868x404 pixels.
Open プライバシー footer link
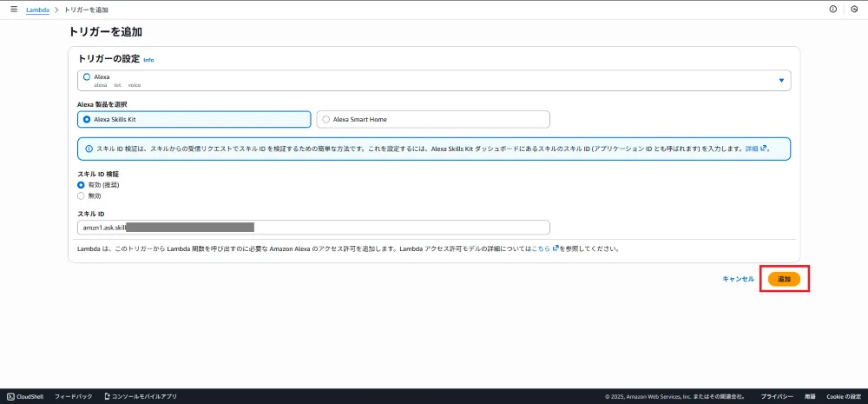(x=777, y=397)
